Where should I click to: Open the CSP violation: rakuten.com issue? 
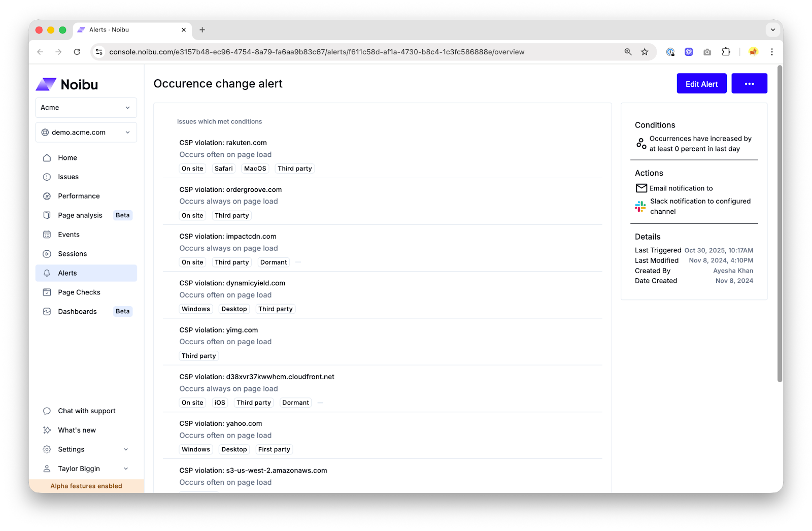pos(223,143)
